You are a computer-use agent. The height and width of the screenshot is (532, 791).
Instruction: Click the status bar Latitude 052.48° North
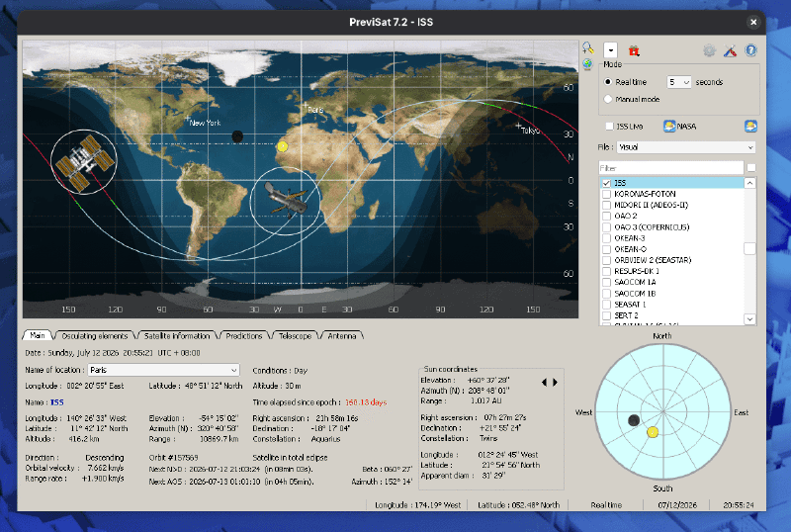click(518, 504)
